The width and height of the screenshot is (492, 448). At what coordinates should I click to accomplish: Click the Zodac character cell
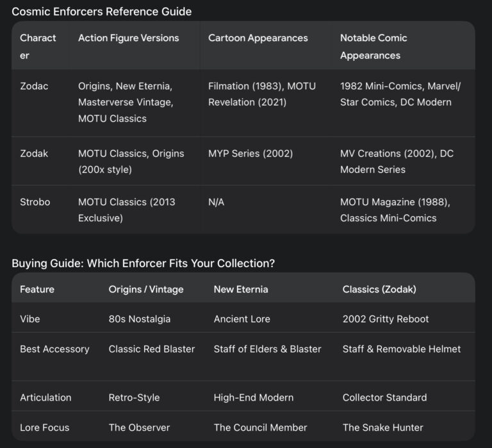tap(34, 86)
